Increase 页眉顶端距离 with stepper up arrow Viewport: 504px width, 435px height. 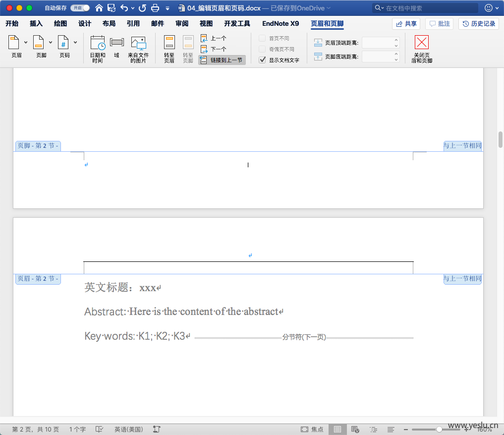tap(396, 40)
